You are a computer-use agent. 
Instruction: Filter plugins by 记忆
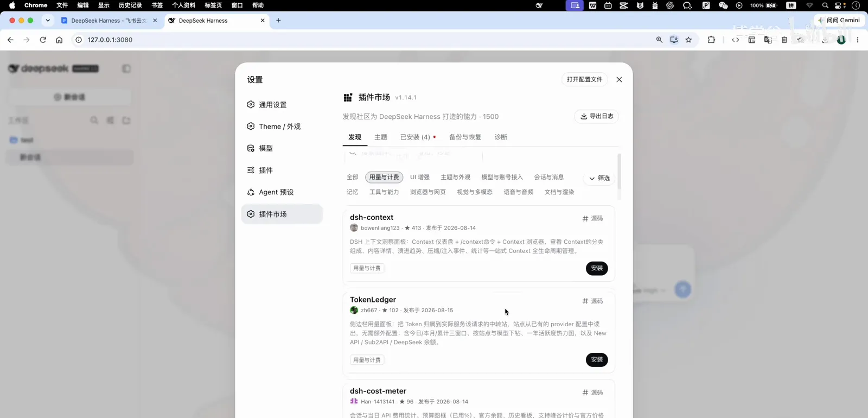353,192
